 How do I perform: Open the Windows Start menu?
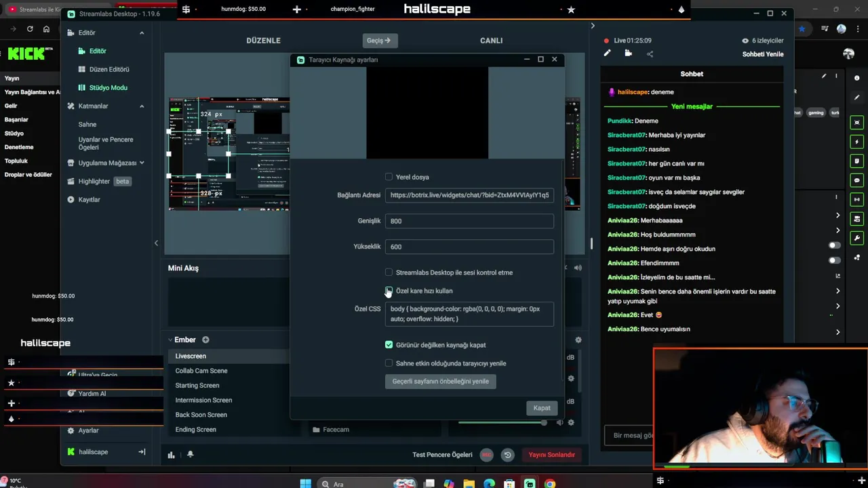(306, 484)
